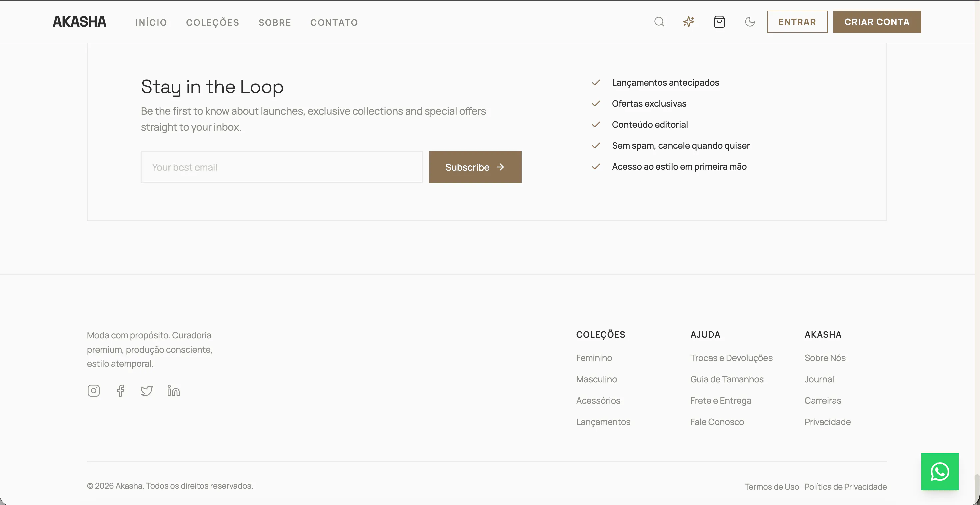This screenshot has height=505, width=980.
Task: Open the SOBRE menu item
Action: point(275,22)
